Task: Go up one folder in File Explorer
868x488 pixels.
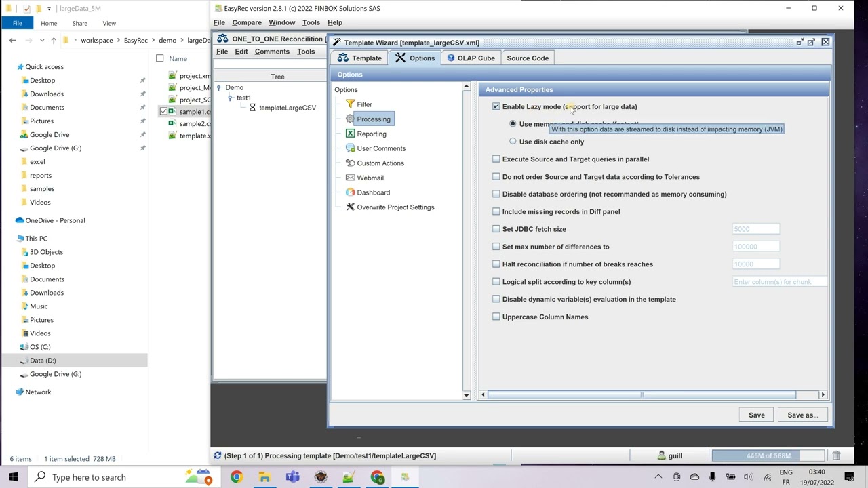Action: 53,41
